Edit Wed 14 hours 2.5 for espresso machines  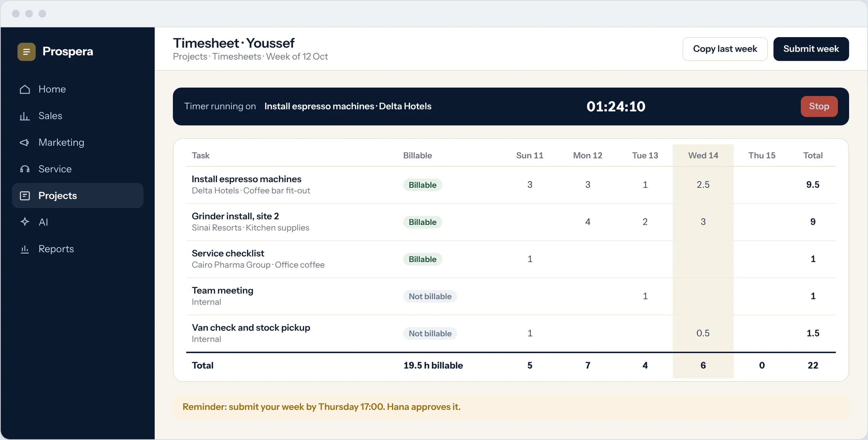click(703, 184)
